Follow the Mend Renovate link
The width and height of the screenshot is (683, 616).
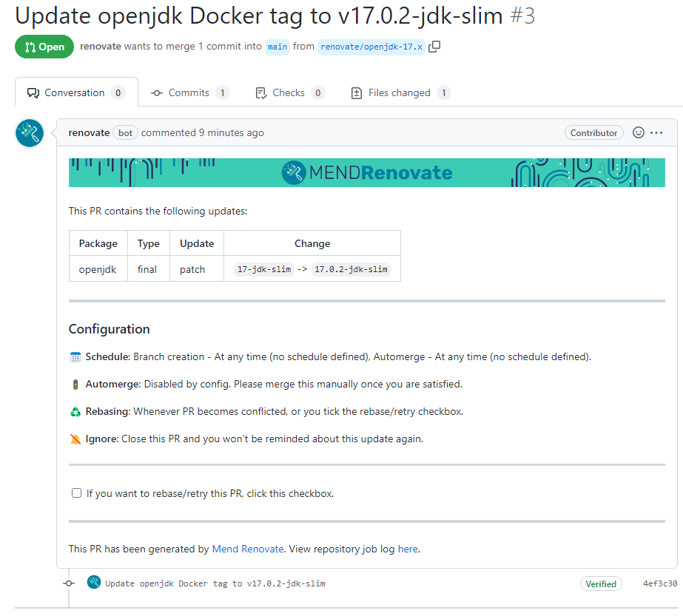tap(248, 549)
